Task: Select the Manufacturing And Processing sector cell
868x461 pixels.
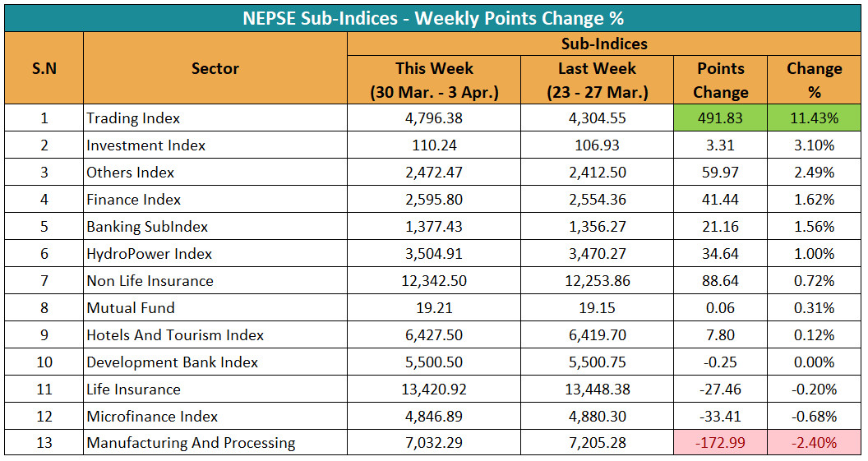Action: pos(191,443)
